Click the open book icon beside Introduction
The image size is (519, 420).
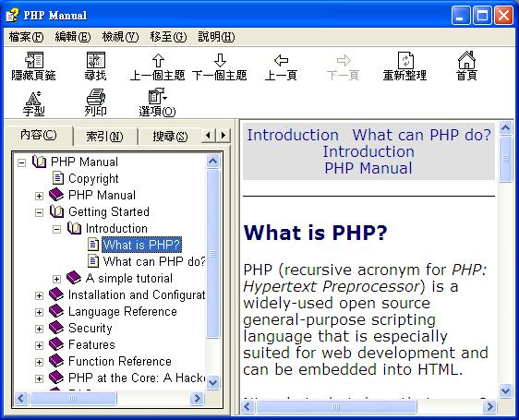pos(74,228)
